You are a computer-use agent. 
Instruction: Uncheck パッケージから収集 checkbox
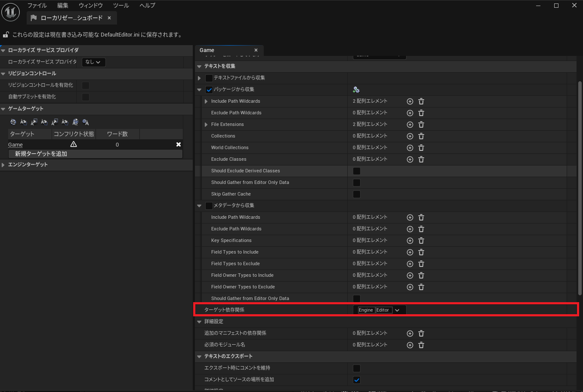(209, 90)
